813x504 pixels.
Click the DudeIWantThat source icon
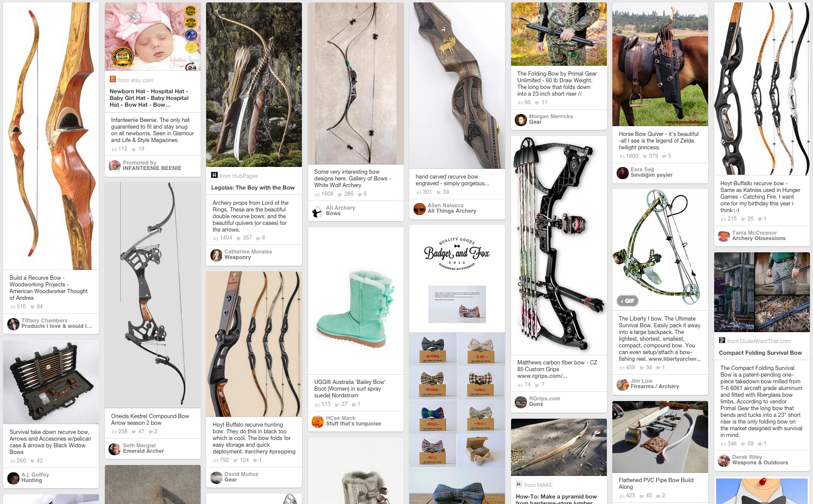722,341
